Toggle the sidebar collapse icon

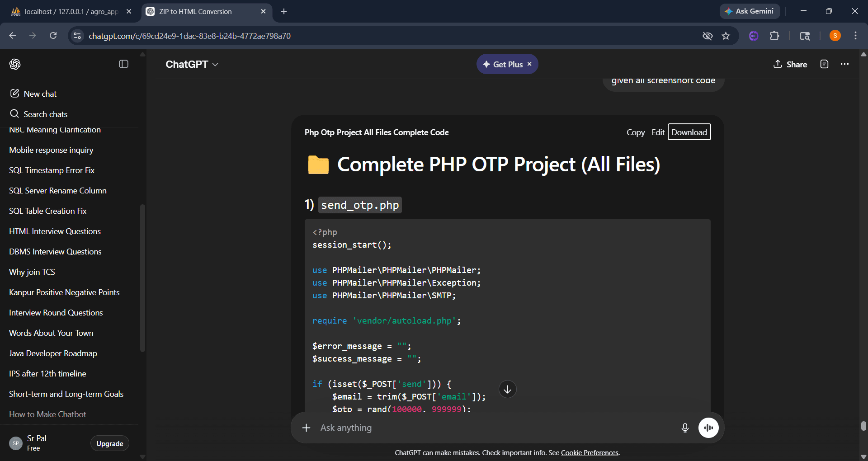pyautogui.click(x=123, y=64)
